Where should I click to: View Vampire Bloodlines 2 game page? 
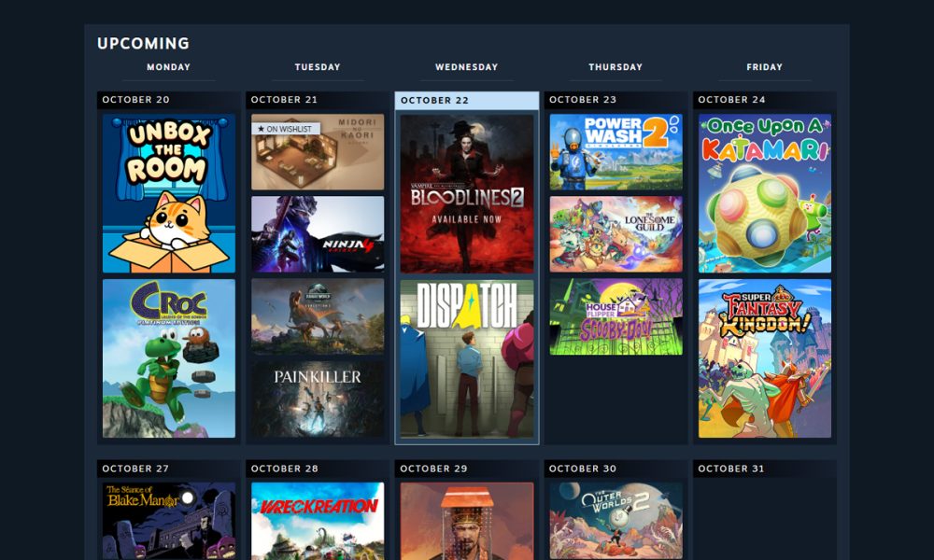pos(467,193)
